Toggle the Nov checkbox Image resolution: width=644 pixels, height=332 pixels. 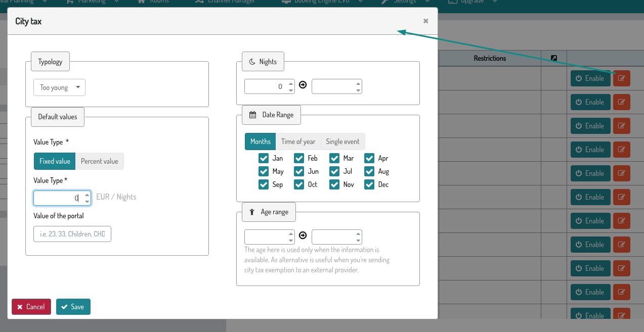pos(334,184)
